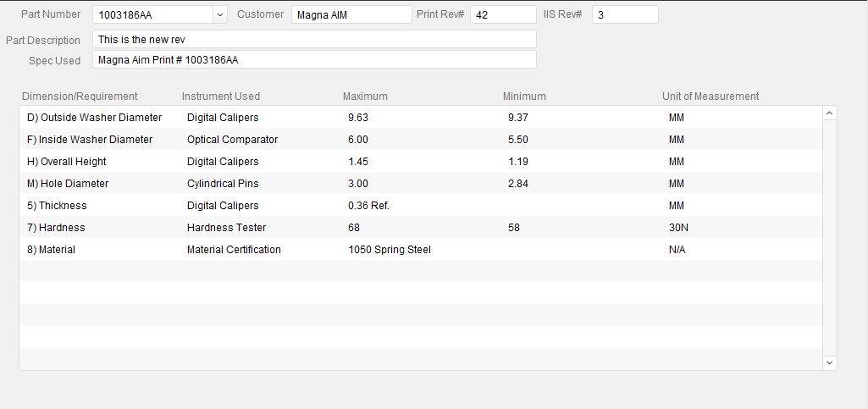
Task: Click the Minimum column header
Action: pyautogui.click(x=524, y=97)
